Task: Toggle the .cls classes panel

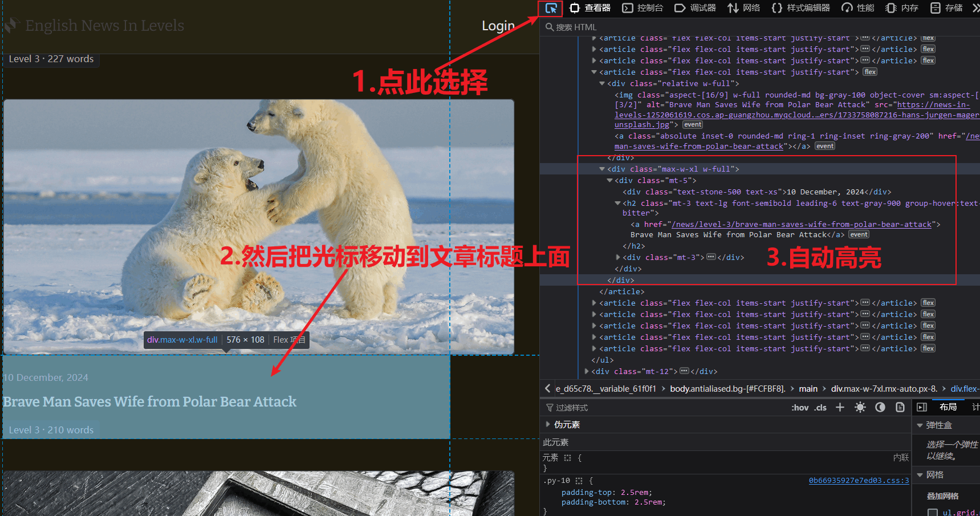Action: click(x=820, y=408)
